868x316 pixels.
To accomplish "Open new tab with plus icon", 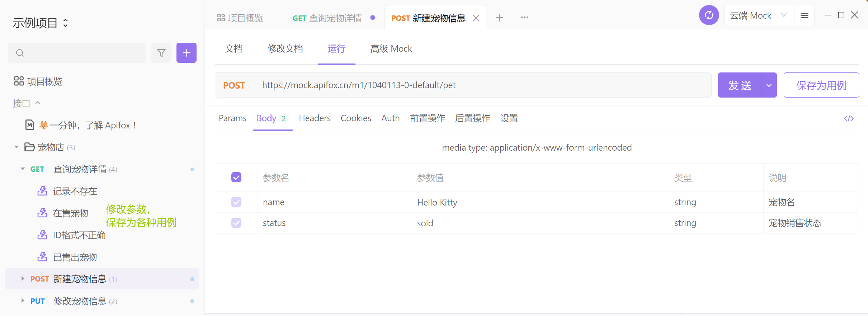I will click(499, 18).
